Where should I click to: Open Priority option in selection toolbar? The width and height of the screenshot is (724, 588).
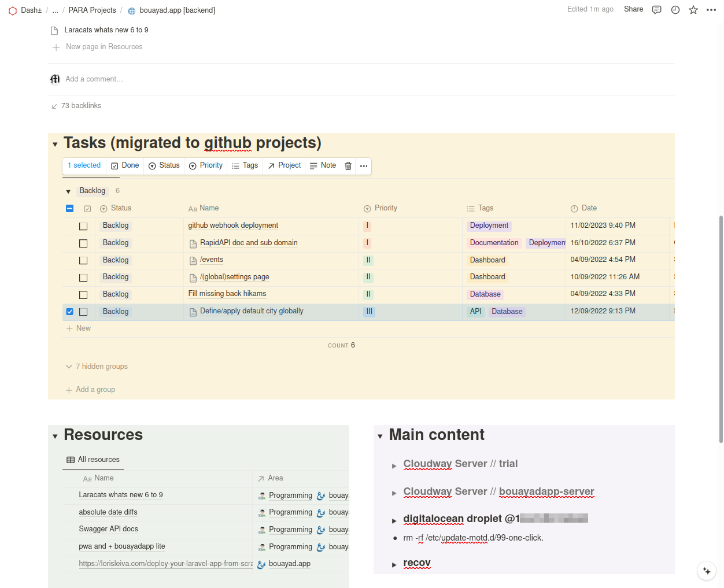(206, 165)
